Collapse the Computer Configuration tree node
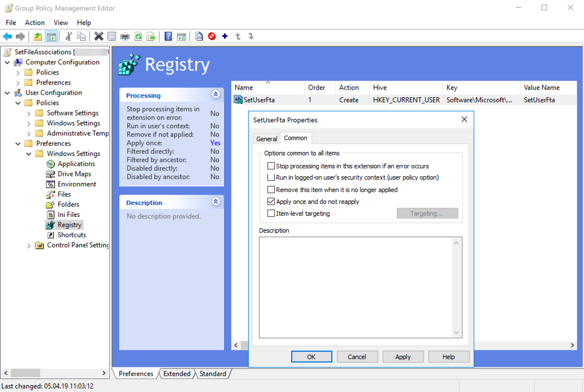 click(x=7, y=62)
